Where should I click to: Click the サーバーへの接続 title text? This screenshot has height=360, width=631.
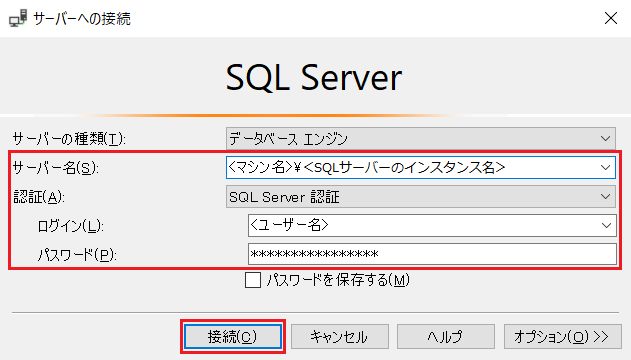tap(82, 19)
